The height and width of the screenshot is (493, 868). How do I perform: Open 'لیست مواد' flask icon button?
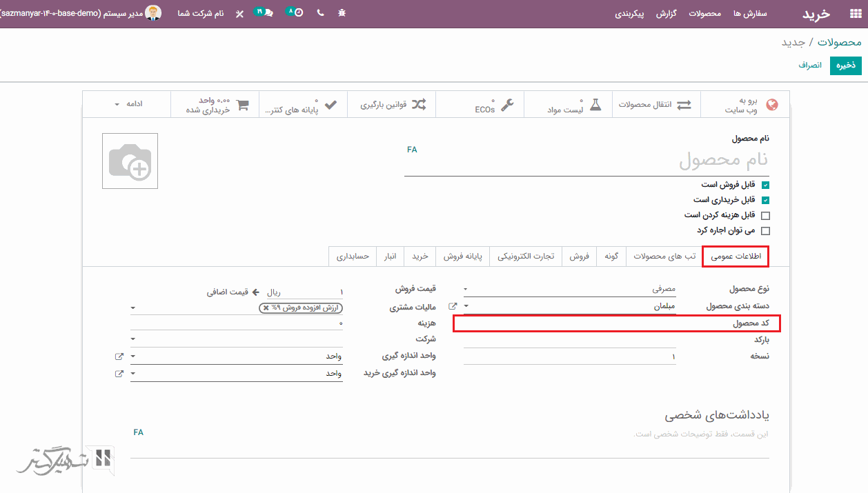(595, 105)
